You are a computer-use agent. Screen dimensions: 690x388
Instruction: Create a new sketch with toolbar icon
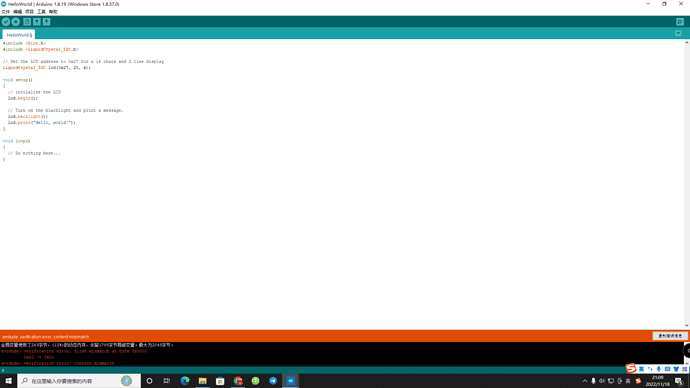(x=27, y=22)
